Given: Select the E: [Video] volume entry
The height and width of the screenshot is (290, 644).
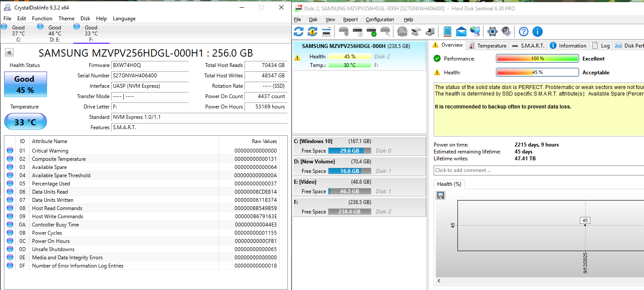Looking at the screenshot, I should (x=360, y=187).
